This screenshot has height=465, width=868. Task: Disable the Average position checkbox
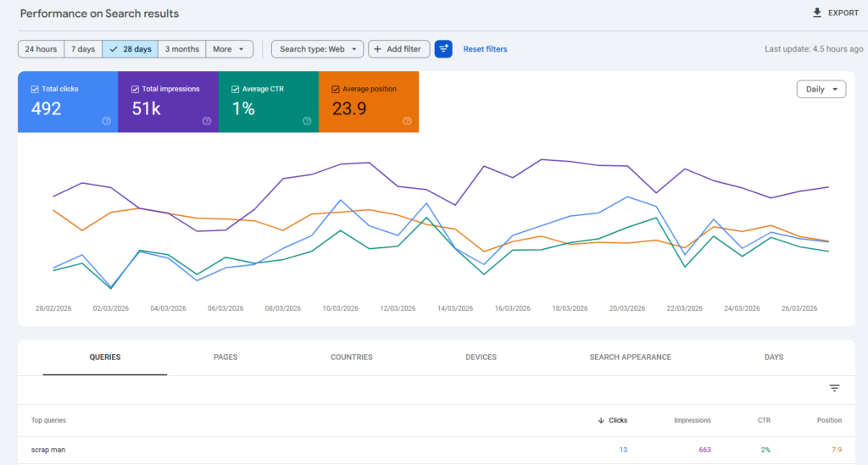tap(336, 89)
